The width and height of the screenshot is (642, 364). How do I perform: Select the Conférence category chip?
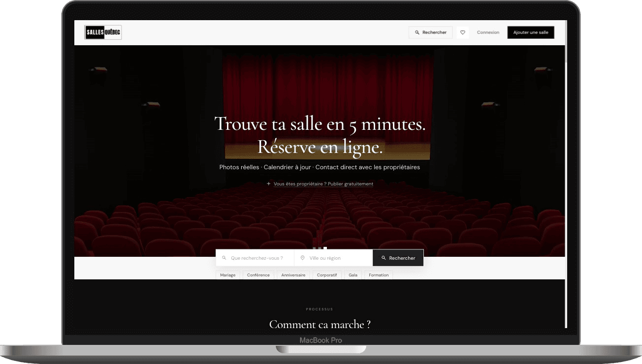click(x=258, y=275)
